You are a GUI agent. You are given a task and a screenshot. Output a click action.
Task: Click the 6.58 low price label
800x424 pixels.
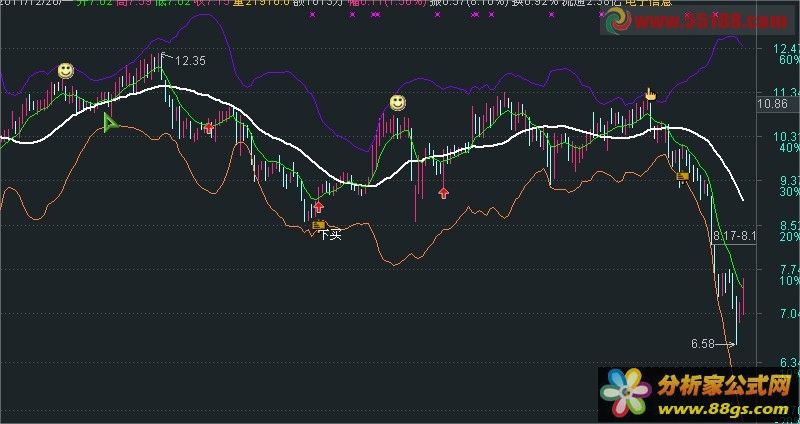pos(703,344)
